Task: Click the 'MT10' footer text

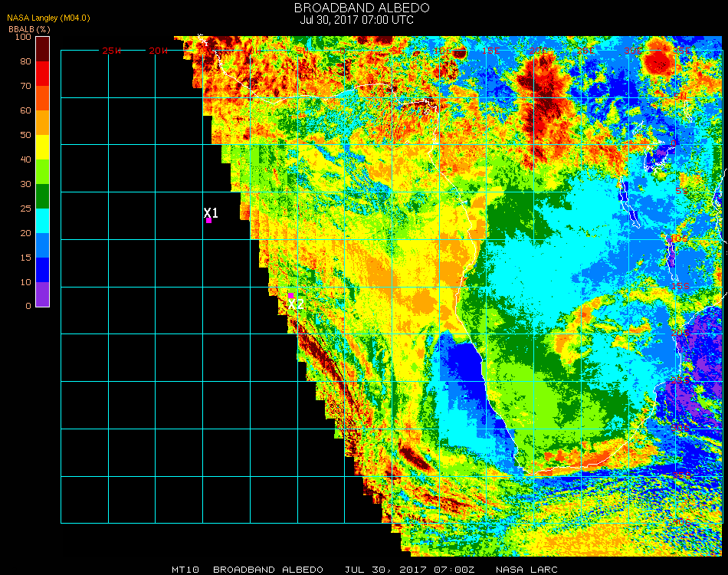Action: coord(185,570)
